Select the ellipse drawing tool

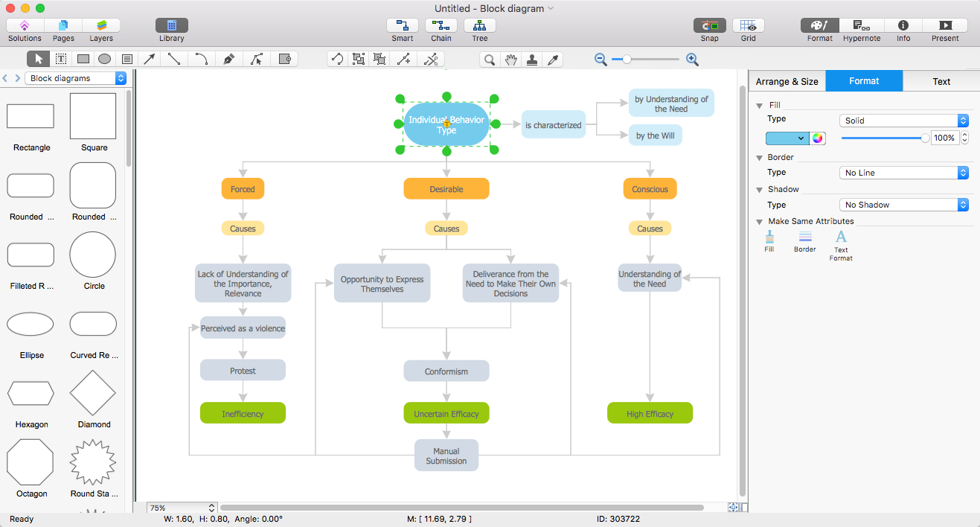pyautogui.click(x=105, y=59)
